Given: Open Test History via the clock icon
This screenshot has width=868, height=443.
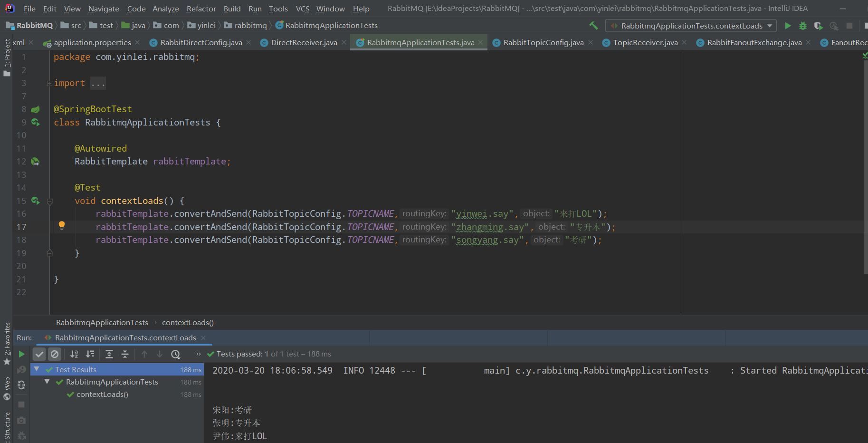Looking at the screenshot, I should [x=176, y=354].
